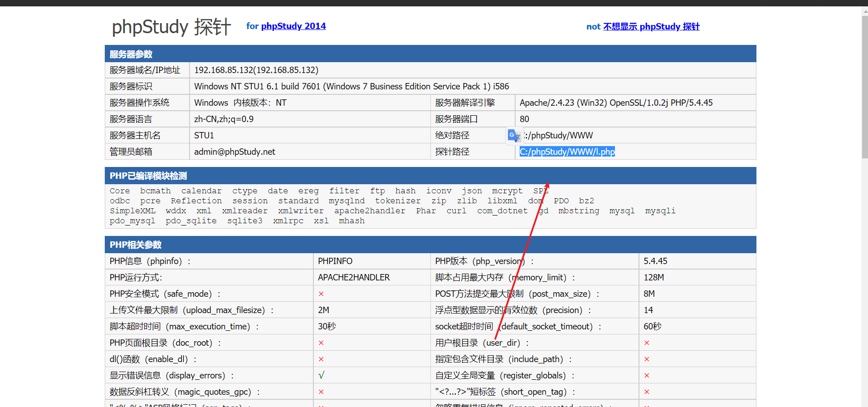The height and width of the screenshot is (407, 868).
Task: Click the PHP已编译模块检测 section header
Action: point(430,176)
